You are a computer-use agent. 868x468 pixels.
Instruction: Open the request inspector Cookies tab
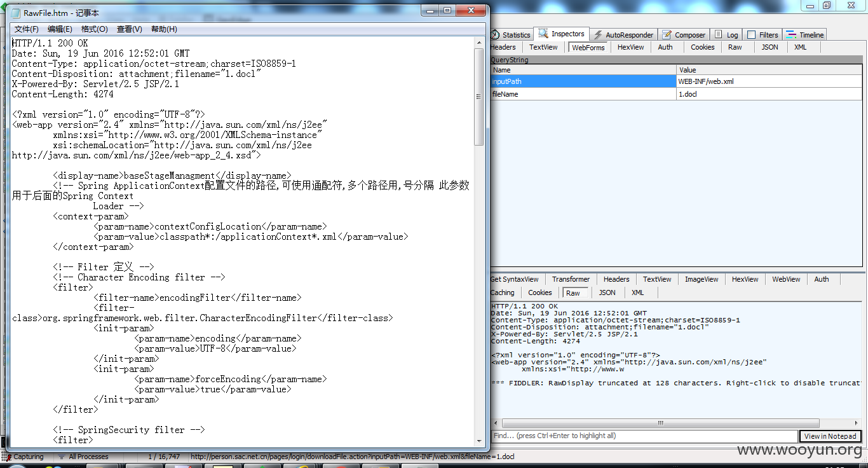tap(702, 47)
